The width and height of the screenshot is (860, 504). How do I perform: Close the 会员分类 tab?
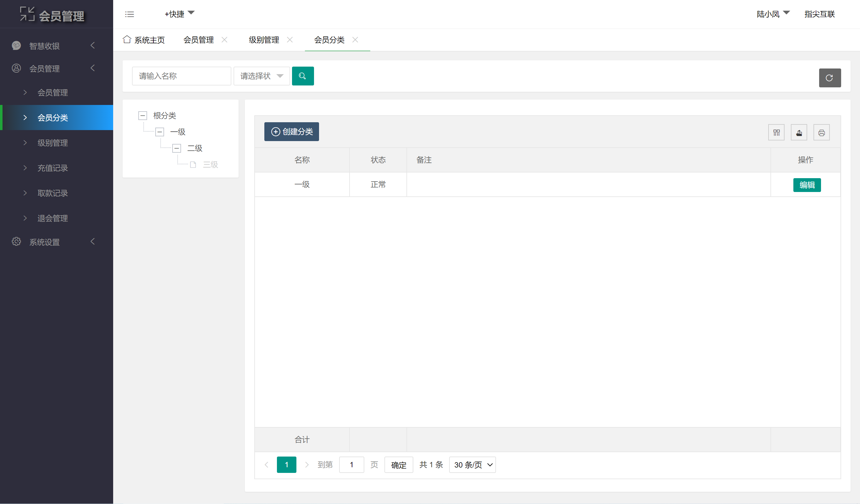click(355, 40)
